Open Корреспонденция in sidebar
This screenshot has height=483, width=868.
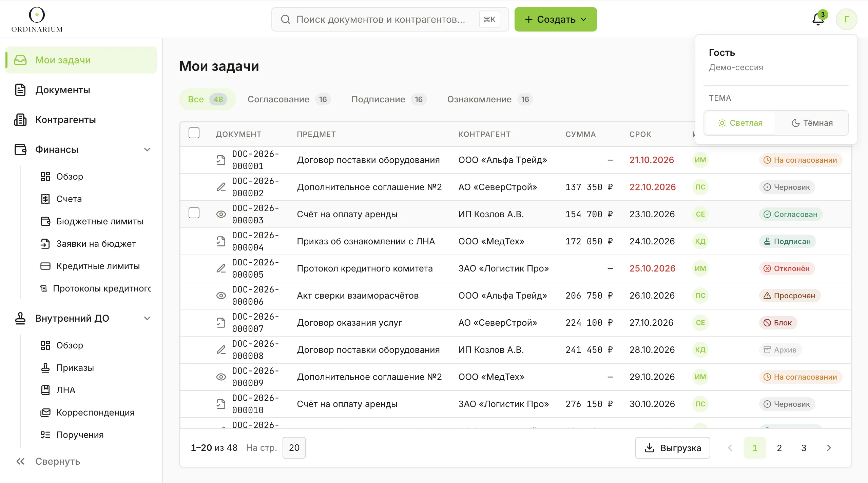87,412
